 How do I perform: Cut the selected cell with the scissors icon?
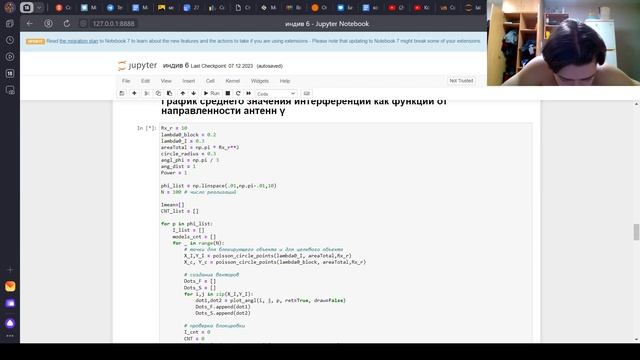(x=147, y=93)
